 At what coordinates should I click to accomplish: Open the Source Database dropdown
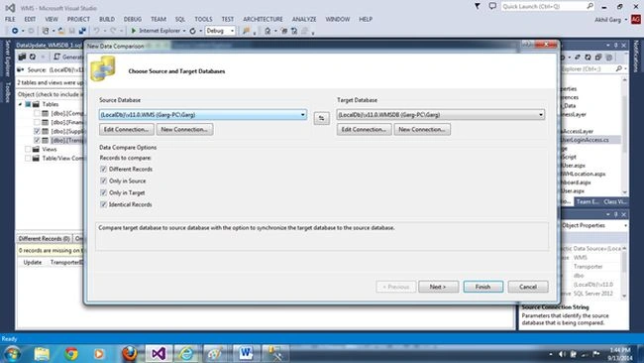click(x=303, y=115)
